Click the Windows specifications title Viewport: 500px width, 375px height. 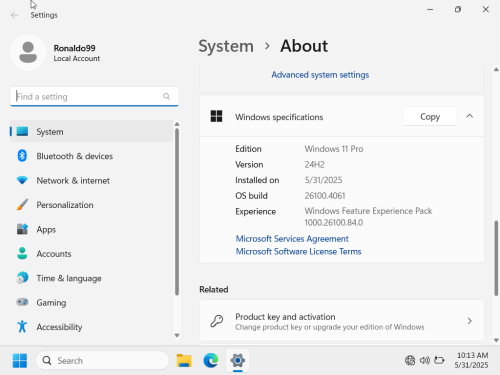279,117
